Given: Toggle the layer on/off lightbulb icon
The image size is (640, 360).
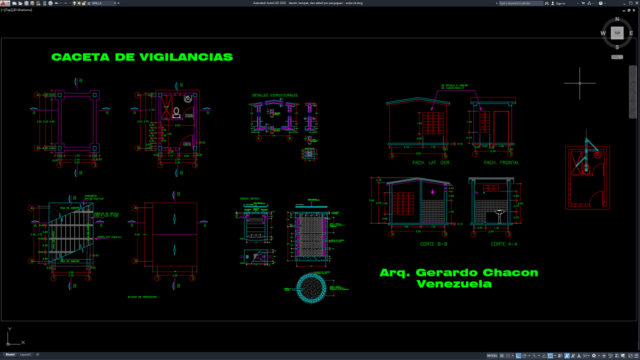Looking at the screenshot, I should 74,3.
